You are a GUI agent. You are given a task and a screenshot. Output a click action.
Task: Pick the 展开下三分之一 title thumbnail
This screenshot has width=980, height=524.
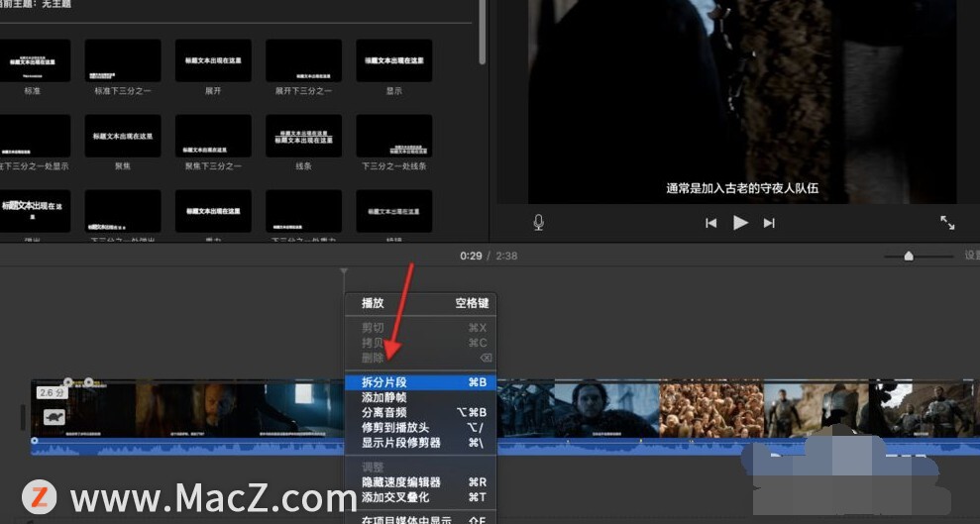click(x=304, y=60)
